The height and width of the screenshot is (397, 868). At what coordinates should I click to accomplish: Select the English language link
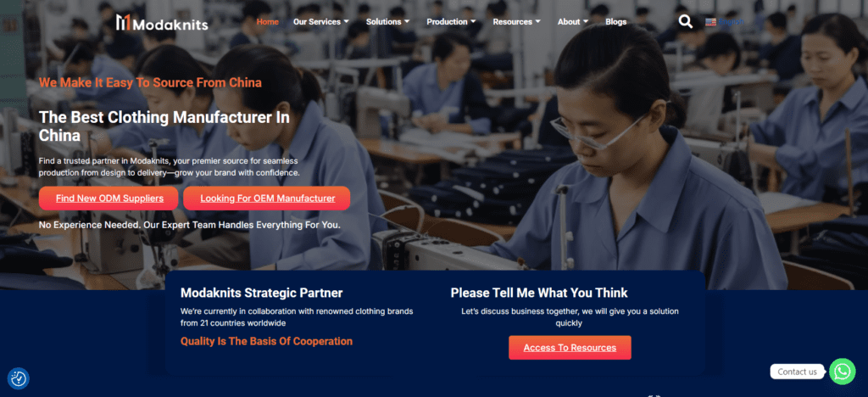(x=732, y=22)
